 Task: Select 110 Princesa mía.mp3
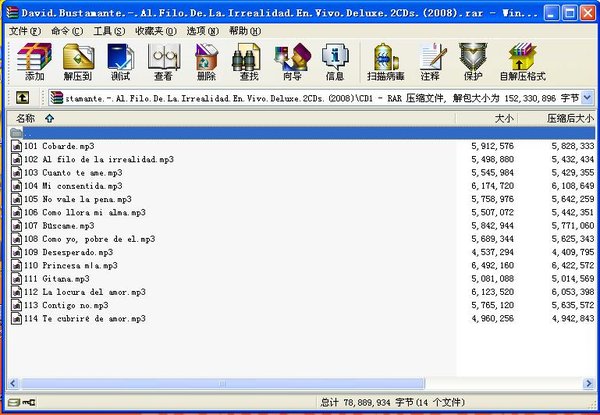pyautogui.click(x=71, y=265)
